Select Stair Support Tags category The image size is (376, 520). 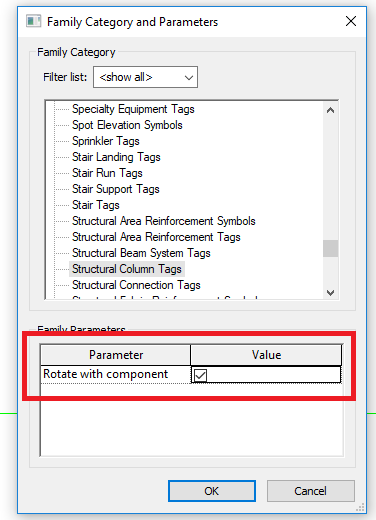pos(116,189)
